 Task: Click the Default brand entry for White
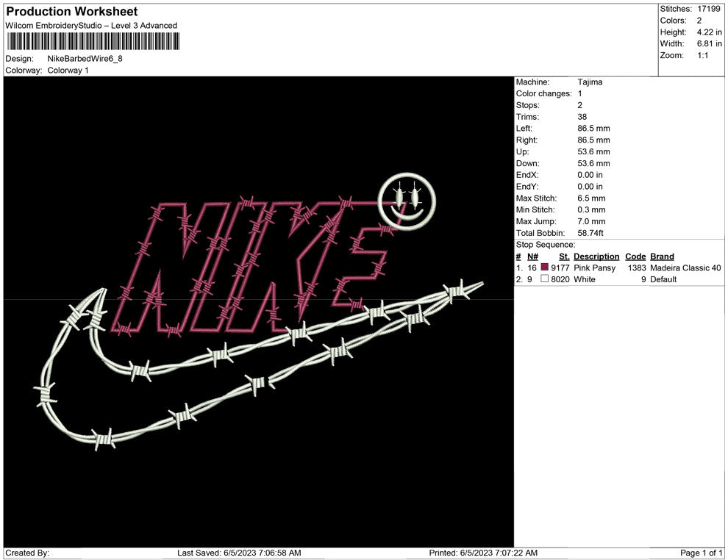click(663, 279)
